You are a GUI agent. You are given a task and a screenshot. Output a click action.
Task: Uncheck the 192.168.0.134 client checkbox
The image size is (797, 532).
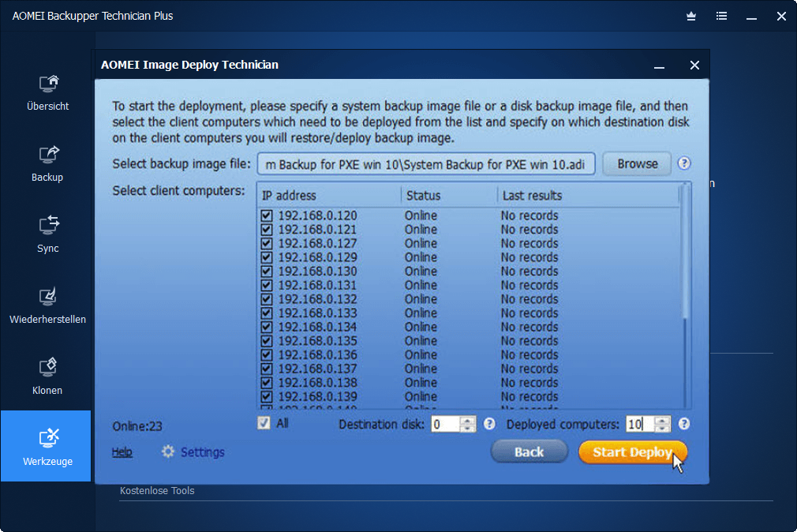pyautogui.click(x=267, y=327)
